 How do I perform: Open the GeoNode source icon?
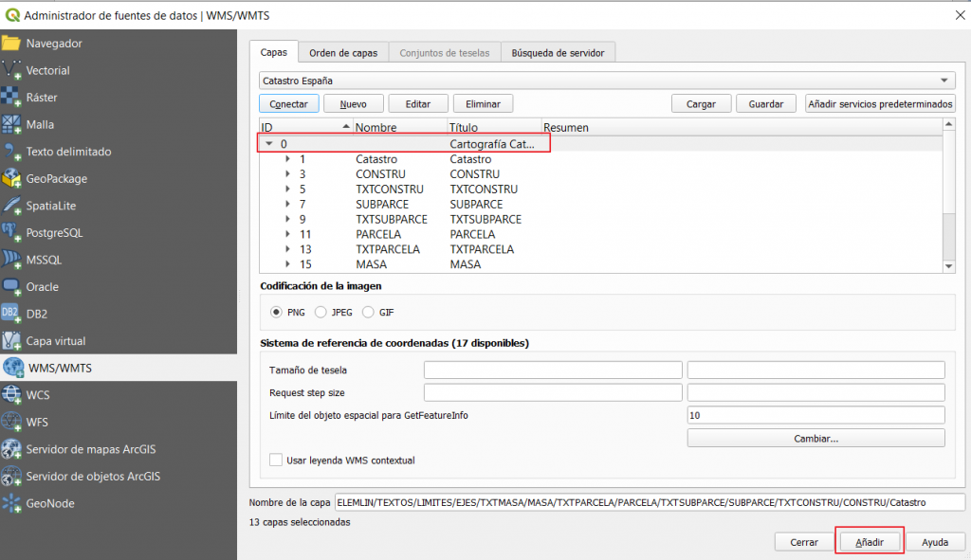[x=11, y=504]
